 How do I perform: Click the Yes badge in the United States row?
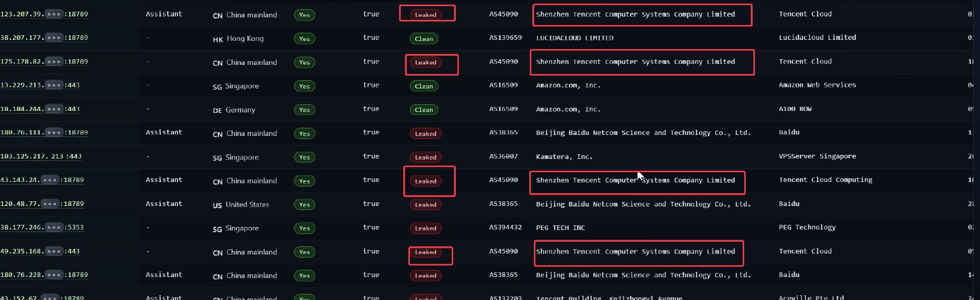[304, 205]
